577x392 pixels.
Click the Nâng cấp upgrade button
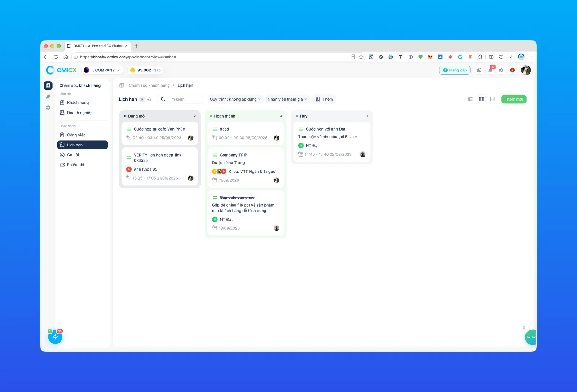(455, 70)
